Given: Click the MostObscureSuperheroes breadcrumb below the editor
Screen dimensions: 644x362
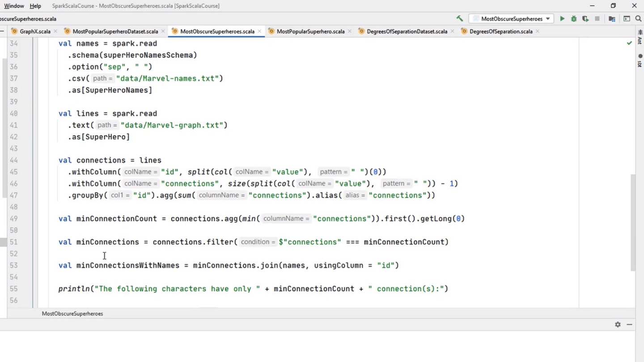Looking at the screenshot, I should point(72,314).
